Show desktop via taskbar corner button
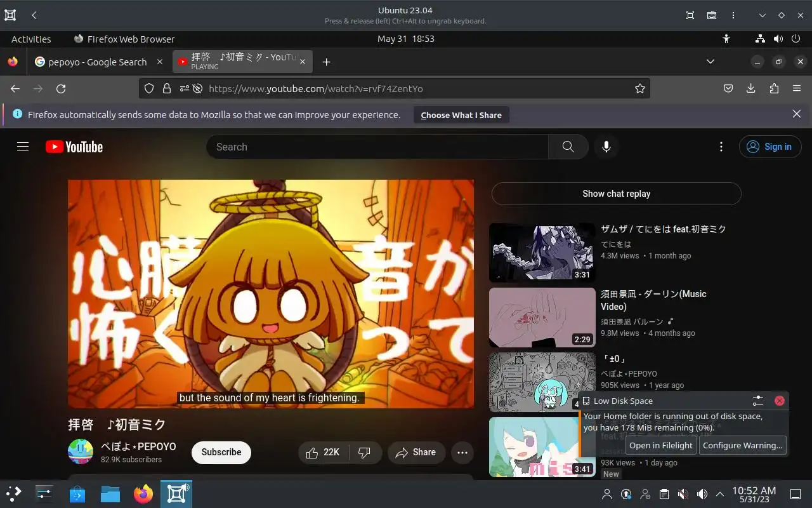The image size is (812, 508). (x=795, y=494)
